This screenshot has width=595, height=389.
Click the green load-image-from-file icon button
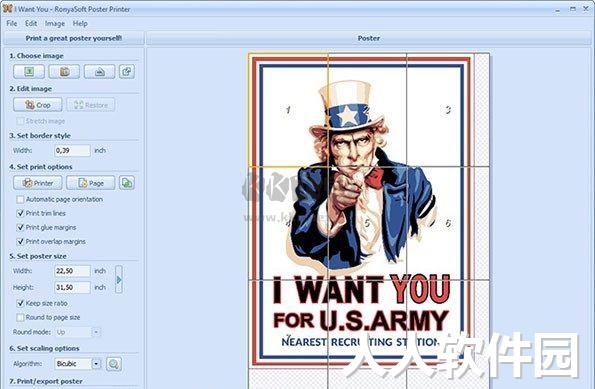pyautogui.click(x=29, y=71)
